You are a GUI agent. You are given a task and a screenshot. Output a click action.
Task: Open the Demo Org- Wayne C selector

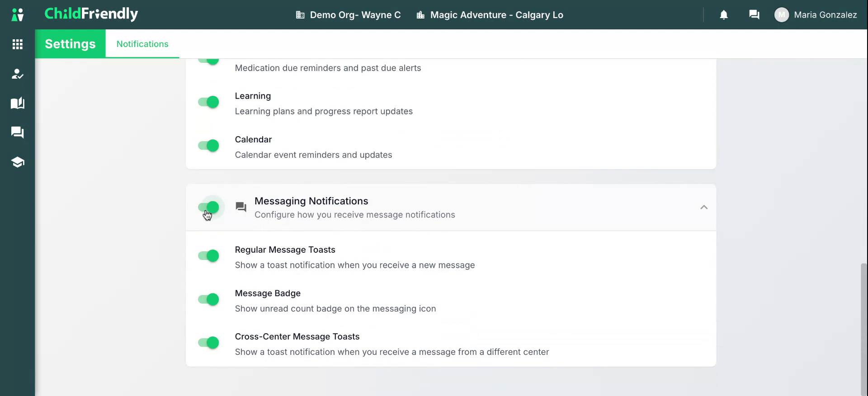click(x=348, y=15)
